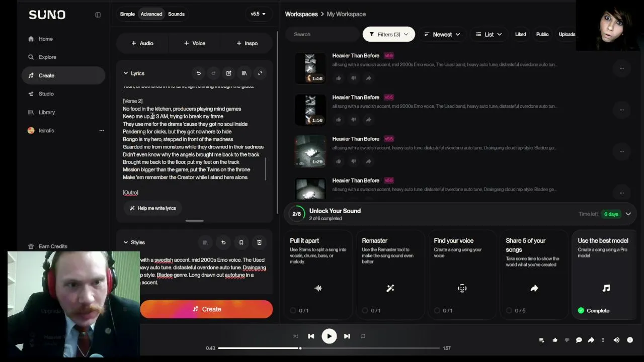Share the 1:29 Heavier Than Before song
The image size is (644, 362).
[369, 161]
